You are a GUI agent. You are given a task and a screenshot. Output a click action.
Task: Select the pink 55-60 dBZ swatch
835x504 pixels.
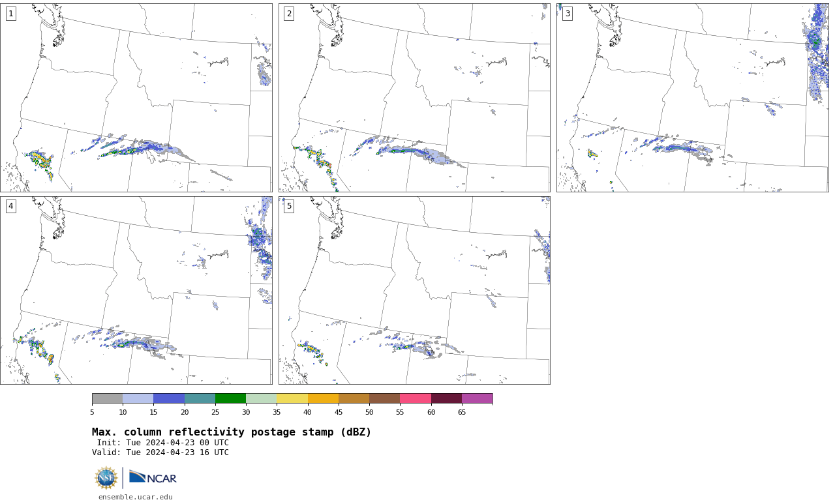click(416, 398)
